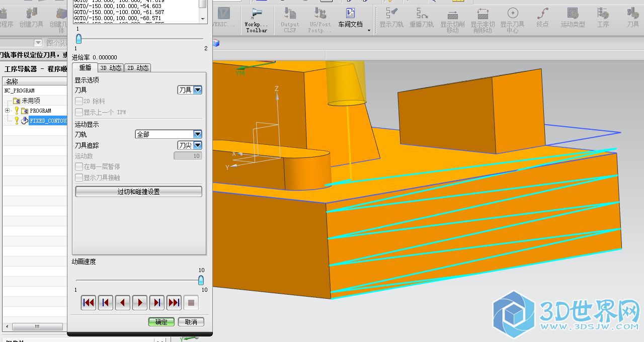Switch to the 3D 动态 tab

pos(110,68)
